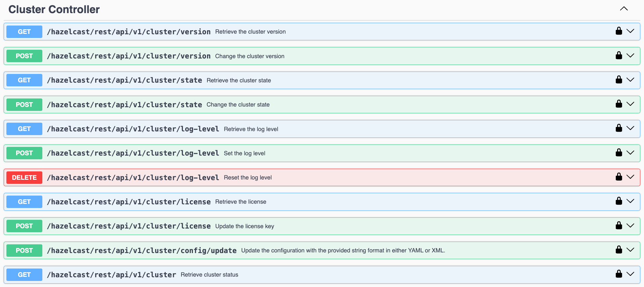Click lock icon on POST cluster version row

tap(618, 55)
